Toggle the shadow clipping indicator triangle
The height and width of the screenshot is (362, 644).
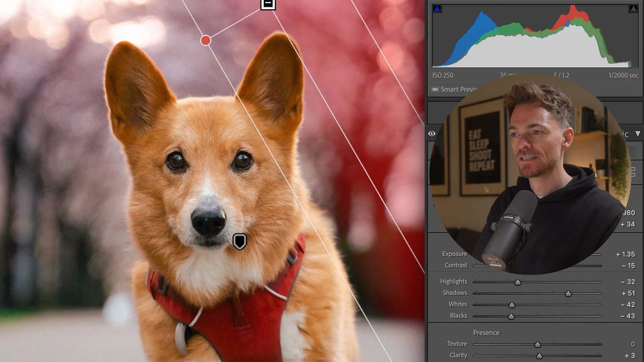tap(437, 9)
